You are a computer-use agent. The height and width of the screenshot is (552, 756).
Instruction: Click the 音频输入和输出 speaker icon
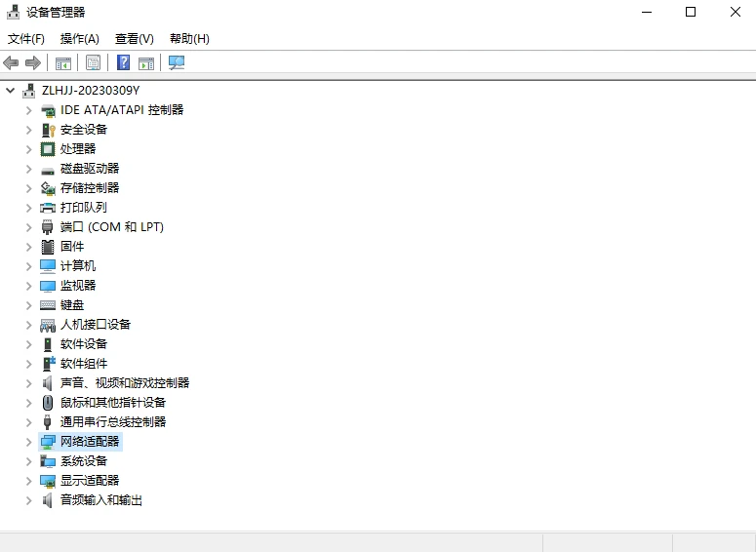click(47, 500)
